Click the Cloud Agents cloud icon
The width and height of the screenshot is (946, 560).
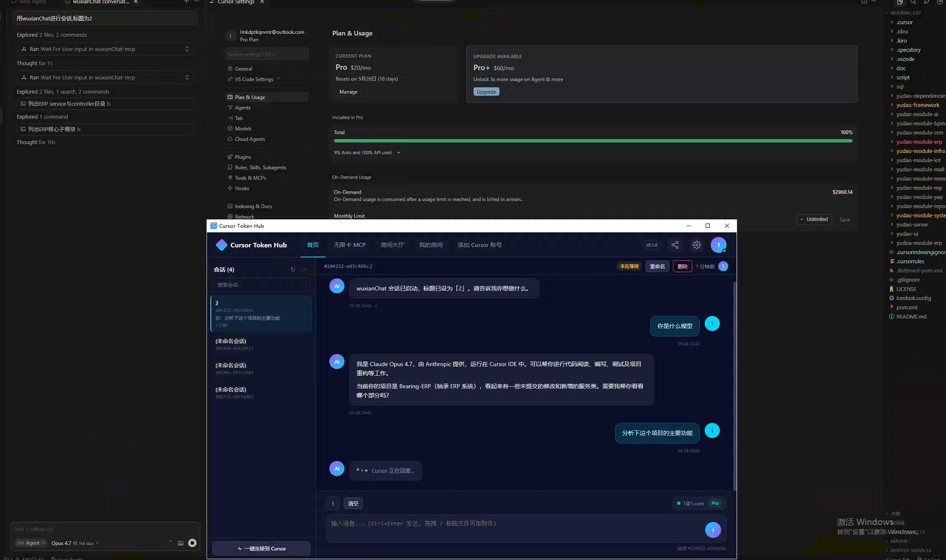pos(230,139)
